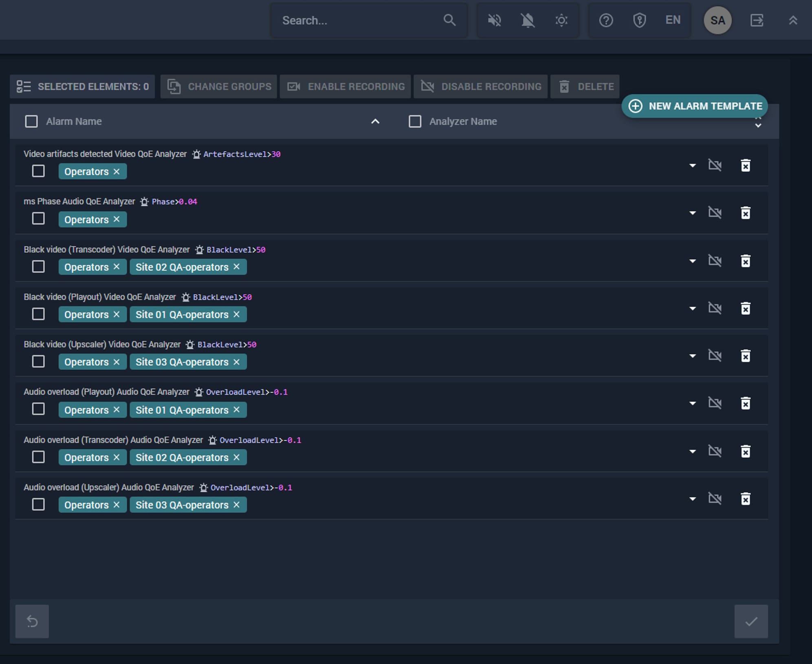Viewport: 812px width, 664px height.
Task: Expand dropdown for Black video (Transcoder) row
Action: click(x=692, y=261)
